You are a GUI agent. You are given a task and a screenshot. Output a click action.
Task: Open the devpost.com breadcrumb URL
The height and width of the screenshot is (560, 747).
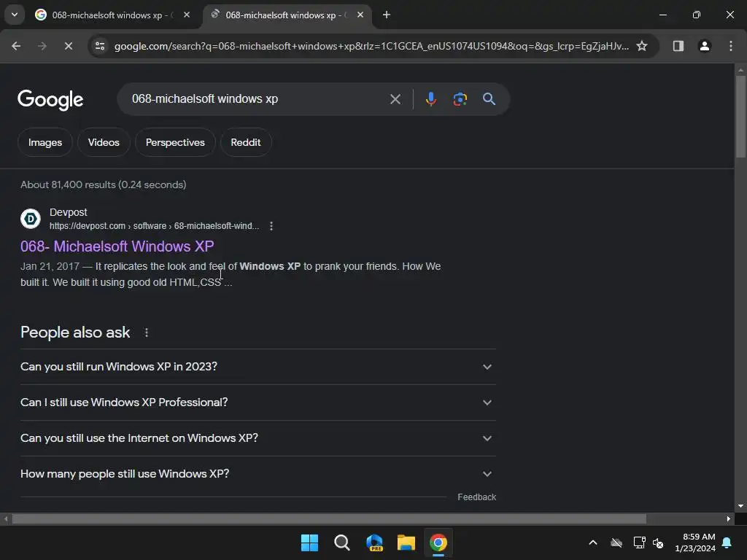coord(155,226)
